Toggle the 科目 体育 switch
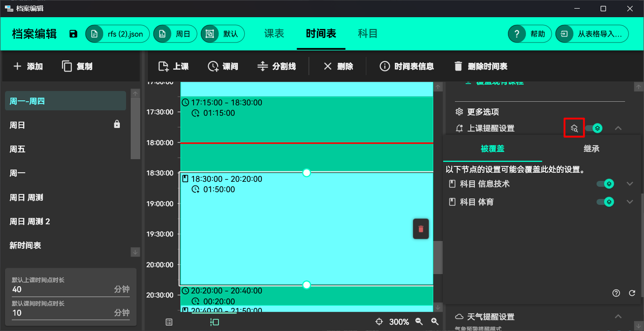644x331 pixels. (605, 202)
